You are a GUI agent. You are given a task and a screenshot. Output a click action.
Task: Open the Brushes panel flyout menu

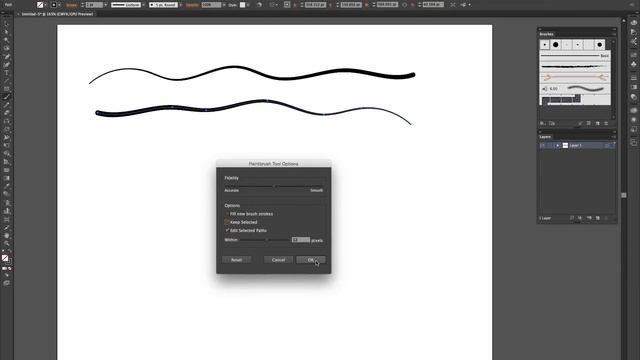pyautogui.click(x=613, y=34)
